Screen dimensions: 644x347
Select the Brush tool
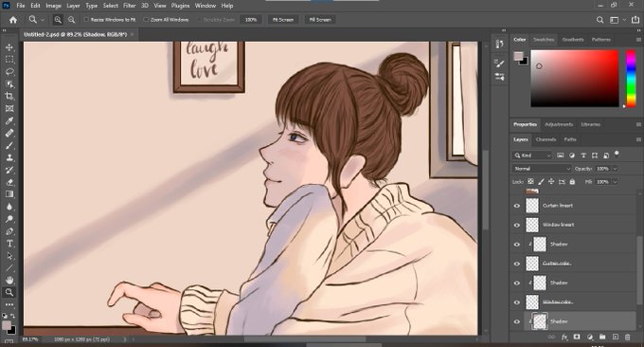click(9, 146)
